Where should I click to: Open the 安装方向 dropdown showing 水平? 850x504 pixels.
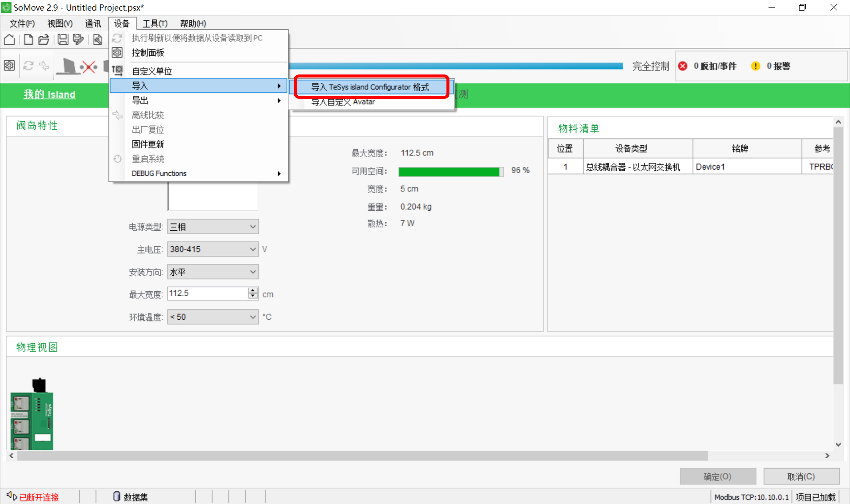pos(212,272)
